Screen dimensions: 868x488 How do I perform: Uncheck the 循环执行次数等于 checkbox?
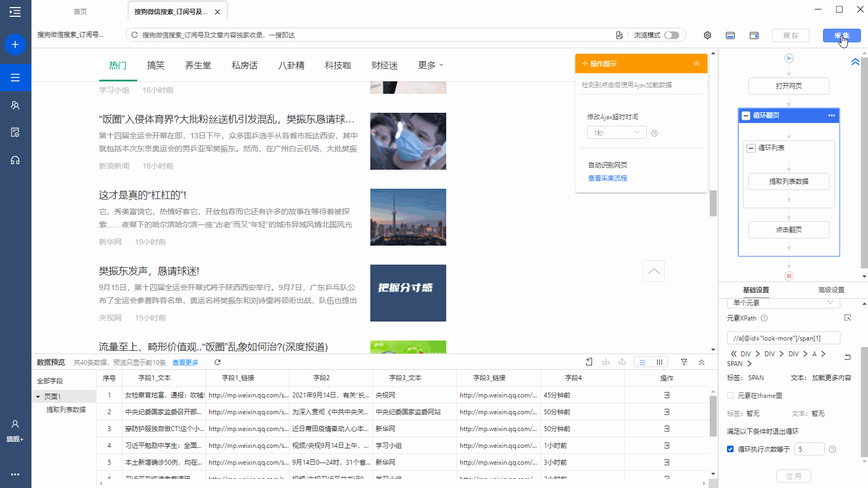click(730, 449)
